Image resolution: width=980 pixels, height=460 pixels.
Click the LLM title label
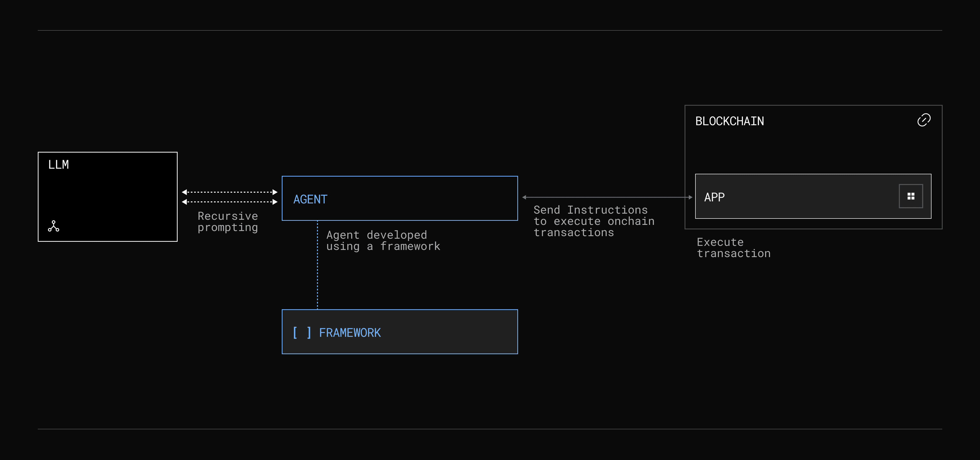58,165
